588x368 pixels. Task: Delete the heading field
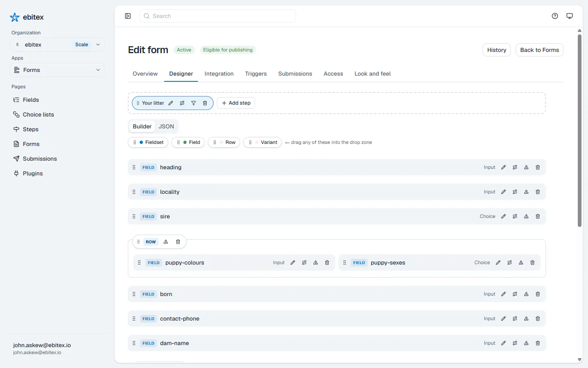[538, 167]
